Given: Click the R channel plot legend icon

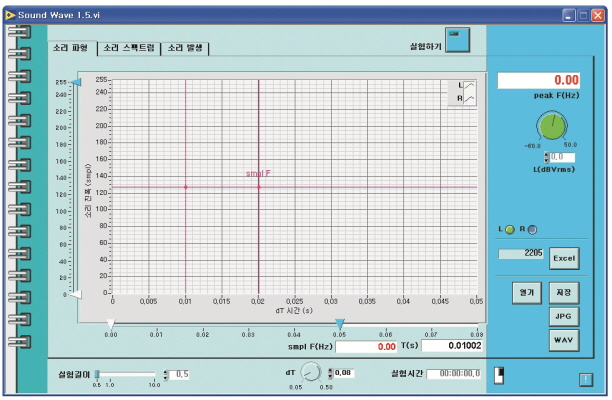Looking at the screenshot, I should coord(470,98).
